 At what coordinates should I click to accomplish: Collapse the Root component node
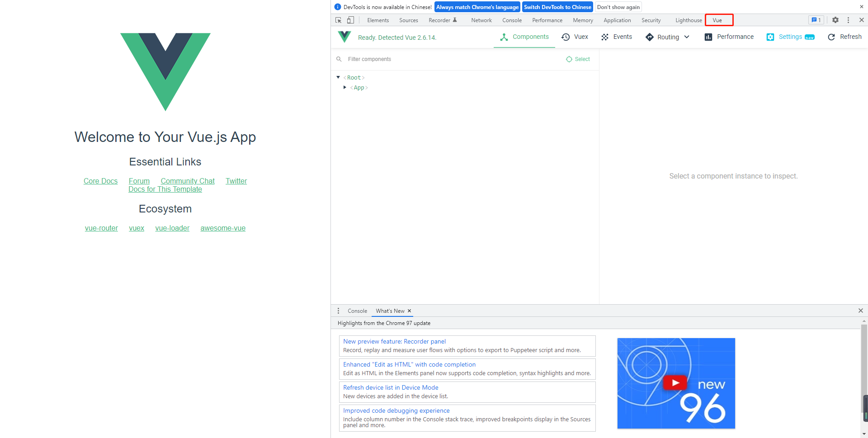pos(338,77)
